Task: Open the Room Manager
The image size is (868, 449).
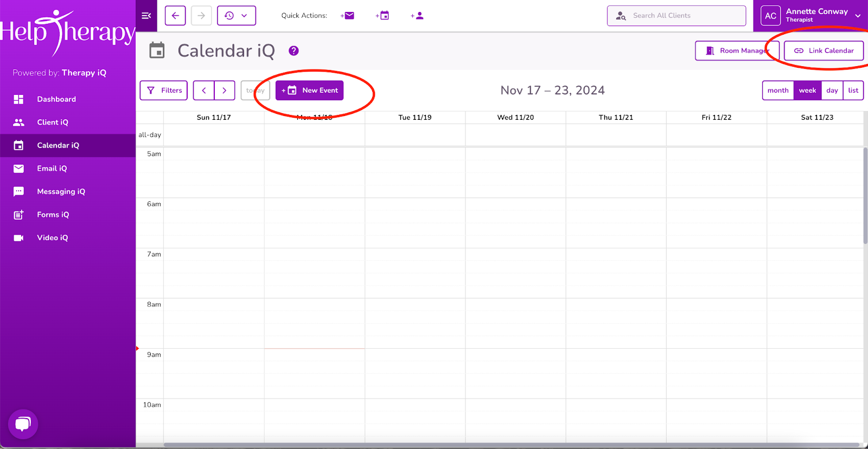Action: pyautogui.click(x=737, y=51)
